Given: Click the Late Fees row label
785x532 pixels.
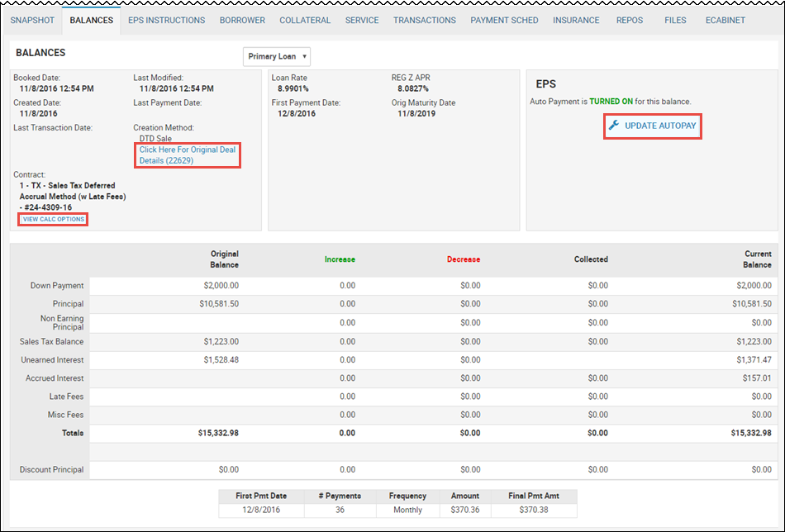Looking at the screenshot, I should 67,397.
